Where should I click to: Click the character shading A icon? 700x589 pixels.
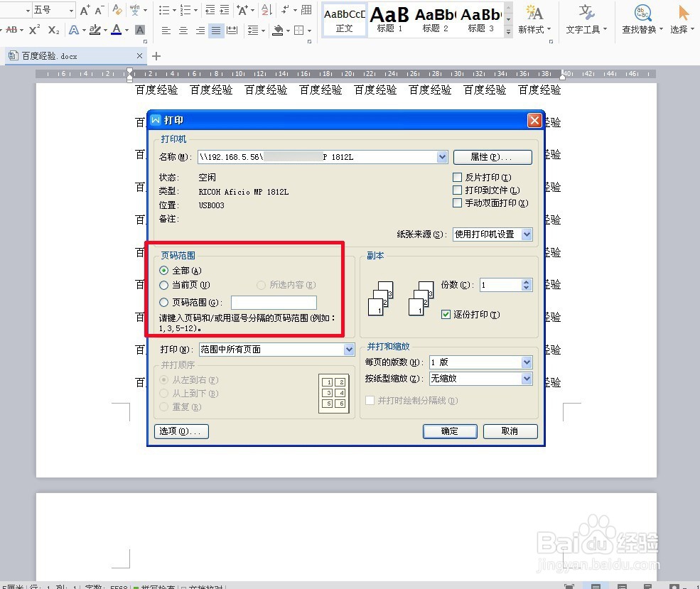tap(140, 30)
